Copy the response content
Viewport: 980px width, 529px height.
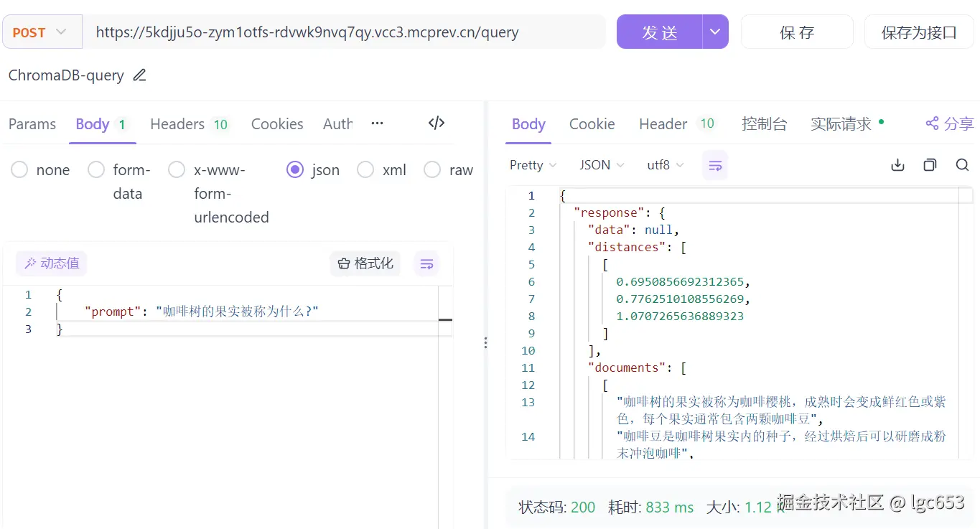pyautogui.click(x=930, y=165)
